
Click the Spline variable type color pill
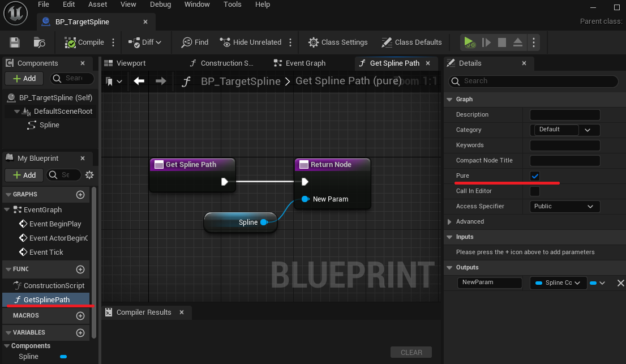click(x=63, y=357)
